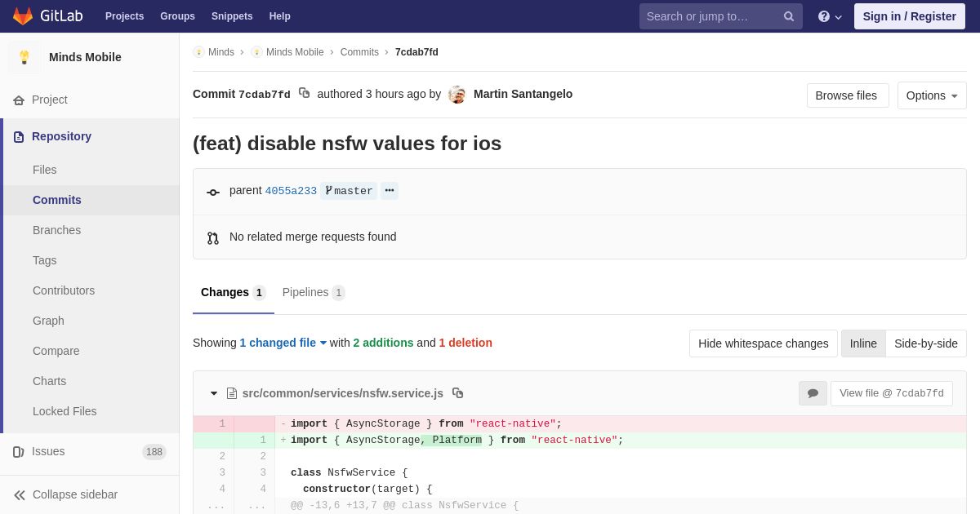Click the comment bubble icon on file

click(813, 393)
